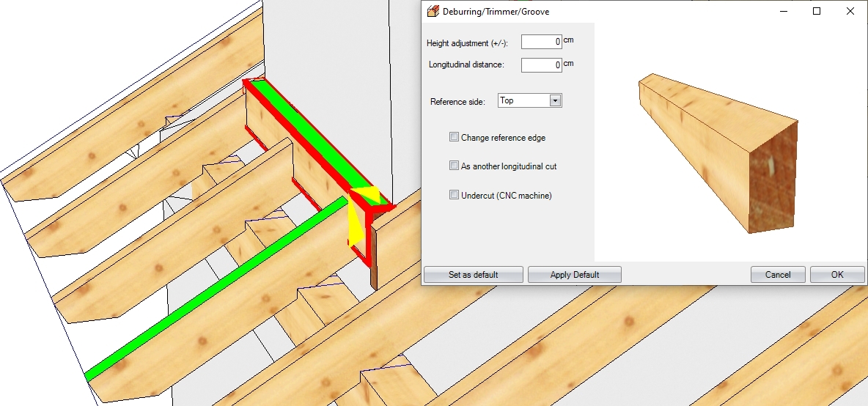Tick the As another longitudinal cut option
This screenshot has width=868, height=406.
coord(455,166)
